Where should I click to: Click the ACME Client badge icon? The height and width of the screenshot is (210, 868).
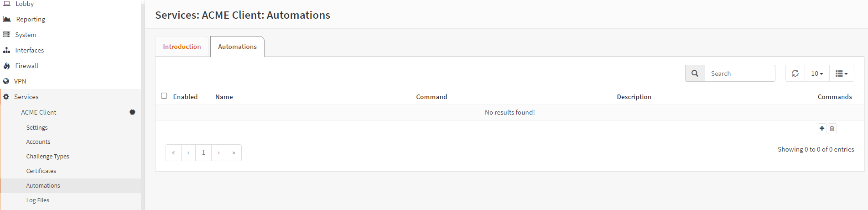[132, 112]
